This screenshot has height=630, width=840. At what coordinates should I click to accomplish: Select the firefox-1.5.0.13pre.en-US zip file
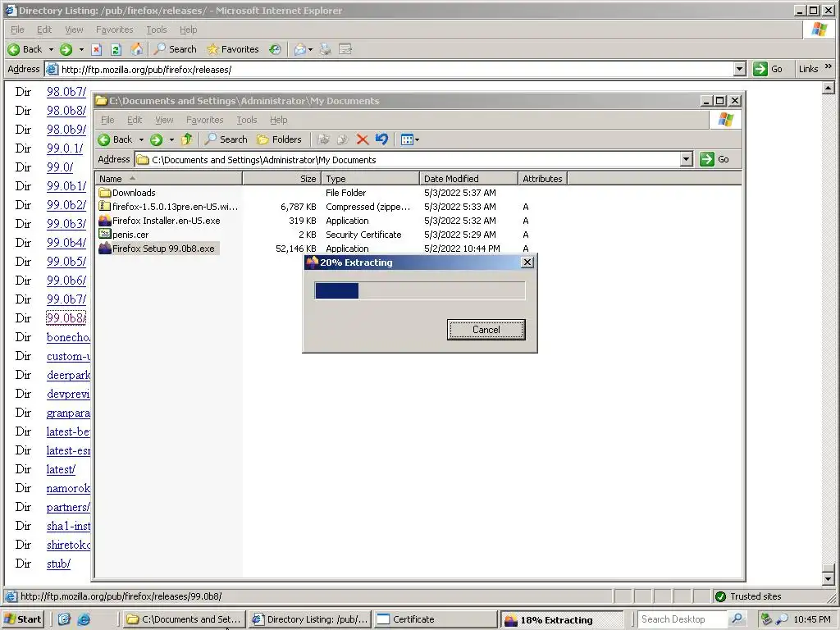click(168, 207)
